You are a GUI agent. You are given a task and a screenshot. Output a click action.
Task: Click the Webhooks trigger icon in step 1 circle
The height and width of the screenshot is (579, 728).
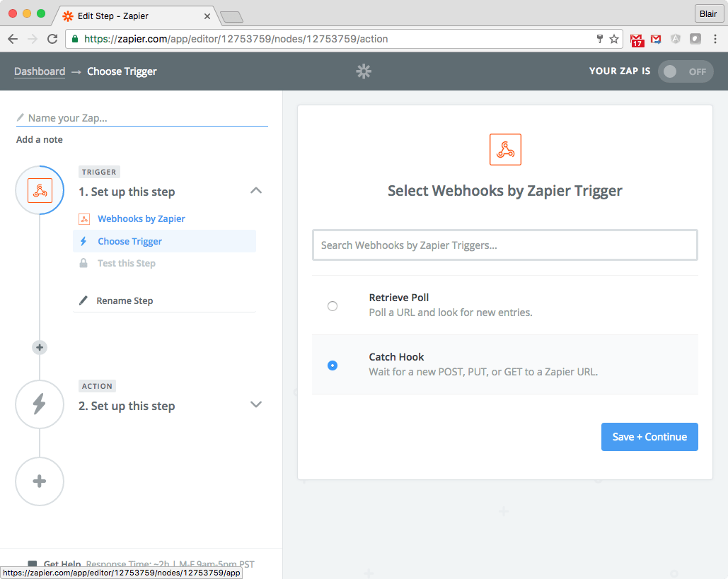click(40, 190)
